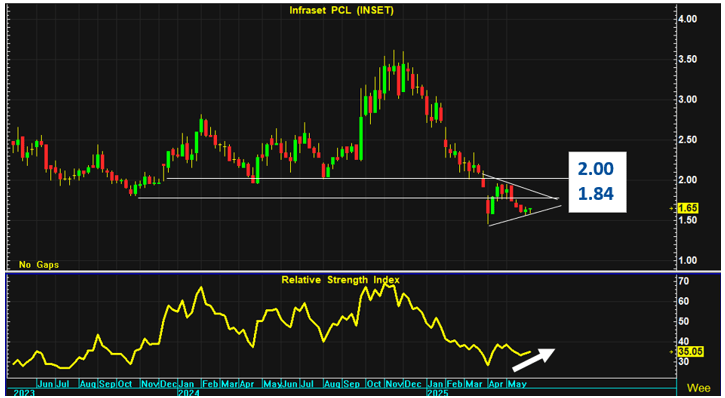Click the 40 label on RSI axis
The width and height of the screenshot is (725, 398).
[x=685, y=342]
